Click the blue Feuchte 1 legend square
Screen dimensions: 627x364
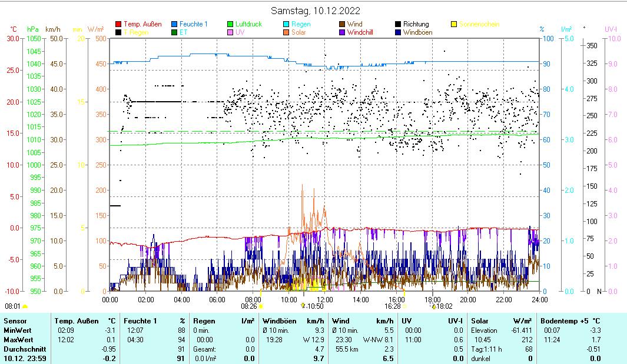(174, 25)
